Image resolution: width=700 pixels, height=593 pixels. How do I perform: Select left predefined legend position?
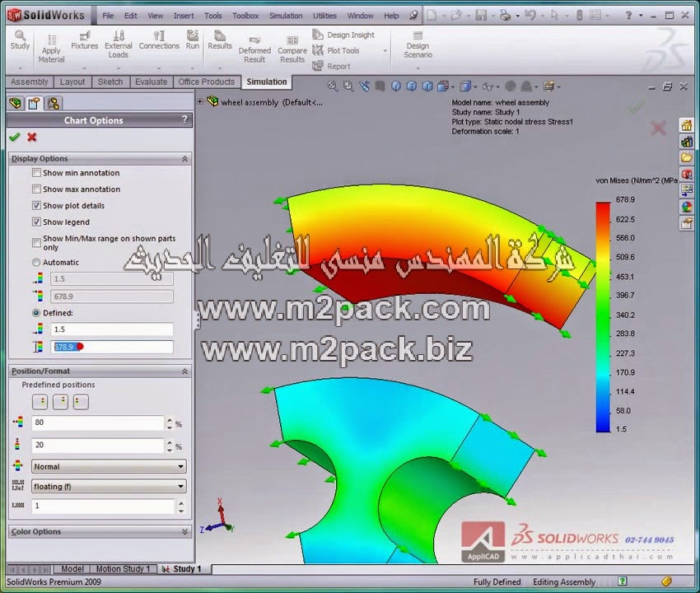point(40,402)
